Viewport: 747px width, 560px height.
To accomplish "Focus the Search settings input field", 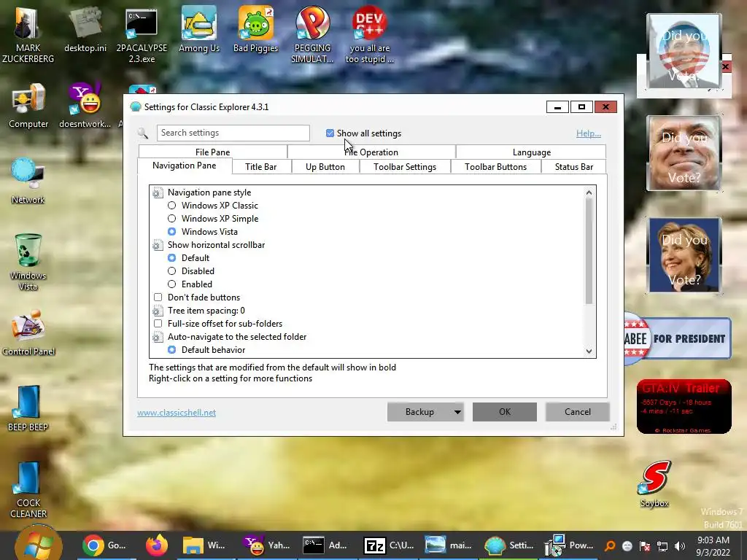I will [233, 133].
